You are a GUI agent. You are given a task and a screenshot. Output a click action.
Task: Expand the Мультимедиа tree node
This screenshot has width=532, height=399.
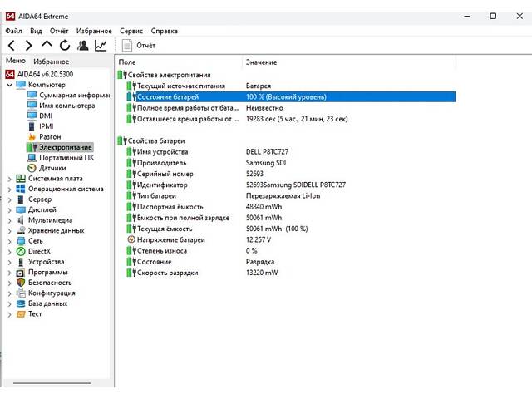point(9,220)
